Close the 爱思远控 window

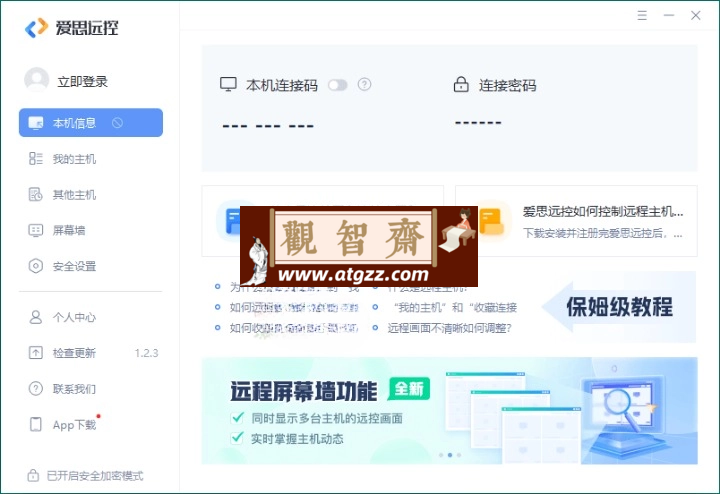[x=696, y=16]
